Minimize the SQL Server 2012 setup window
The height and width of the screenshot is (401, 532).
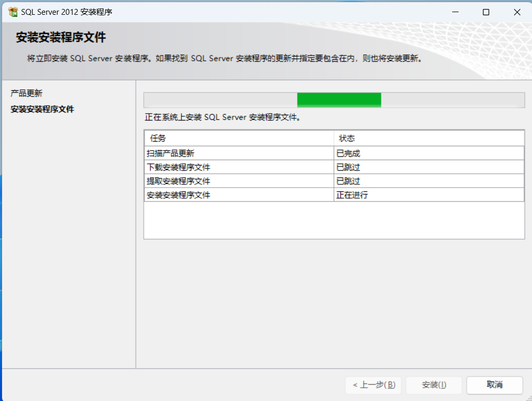[x=455, y=12]
